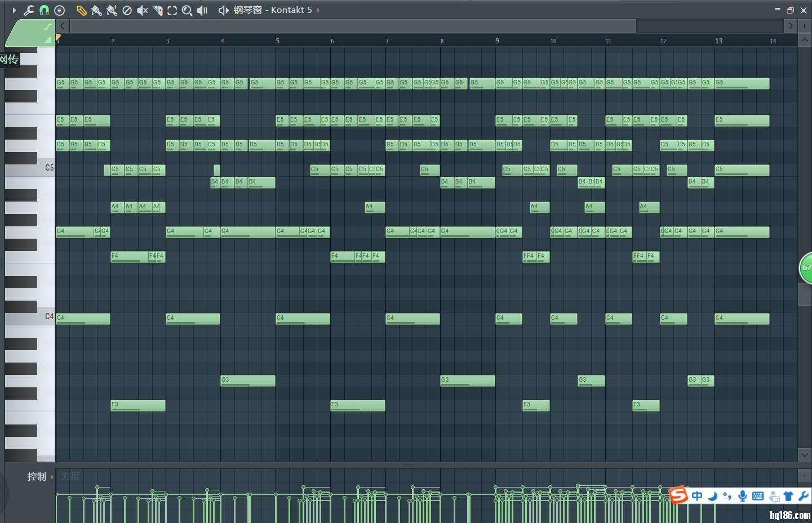812x523 pixels.
Task: Choose the Select marquee tool
Action: 172,10
